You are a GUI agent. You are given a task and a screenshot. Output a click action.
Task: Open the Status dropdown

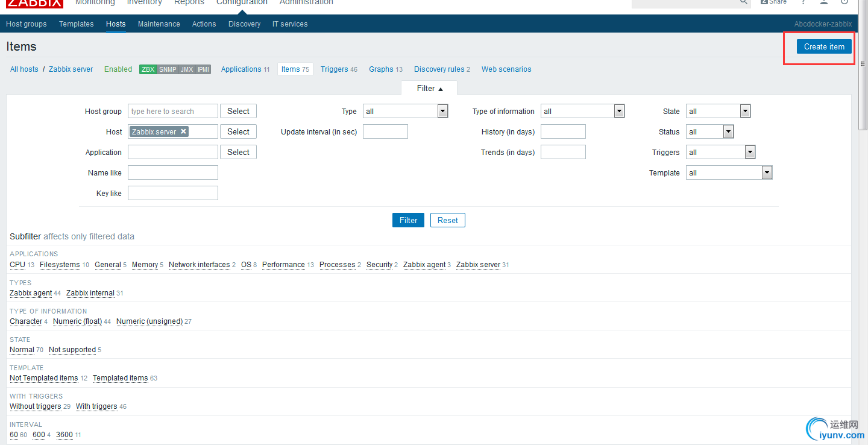709,131
